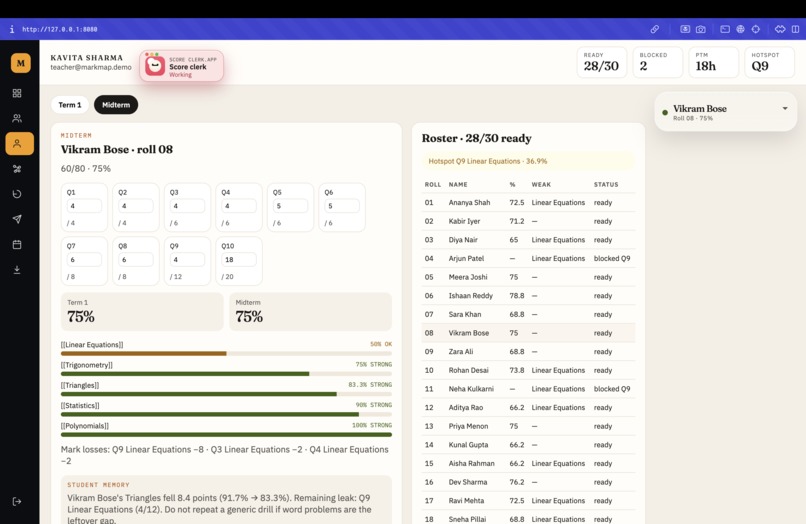806x524 pixels.
Task: Click the crosshair target icon in top bar
Action: pos(756,29)
